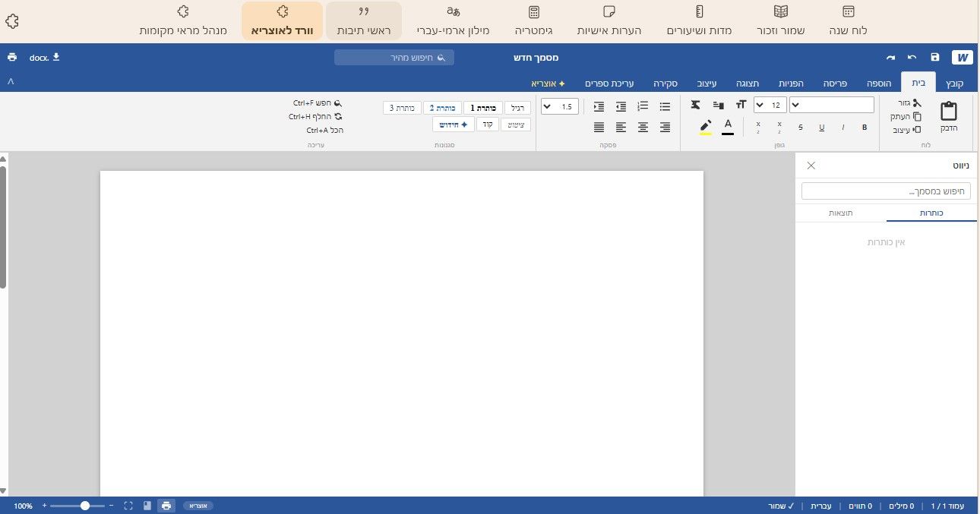Click the increase indent icon

click(x=599, y=106)
